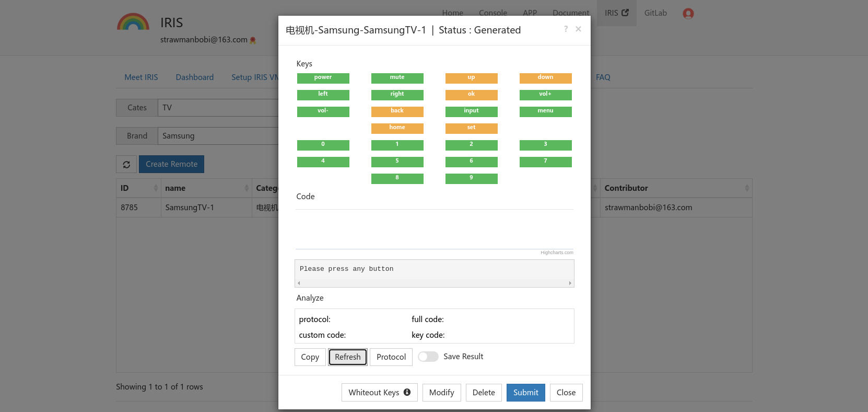Sort table by ID column

coord(156,188)
